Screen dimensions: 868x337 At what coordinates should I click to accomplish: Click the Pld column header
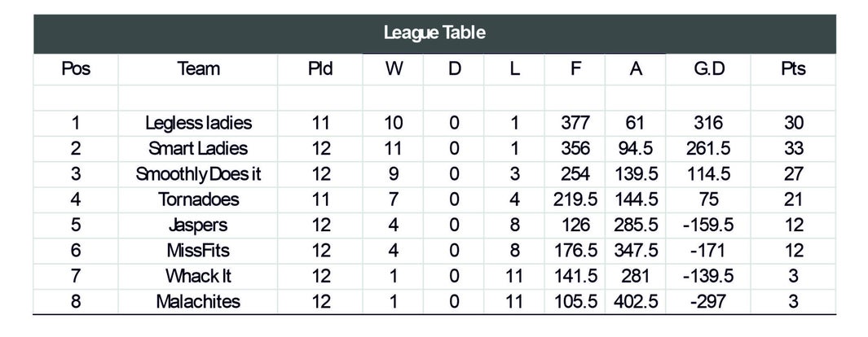click(320, 69)
